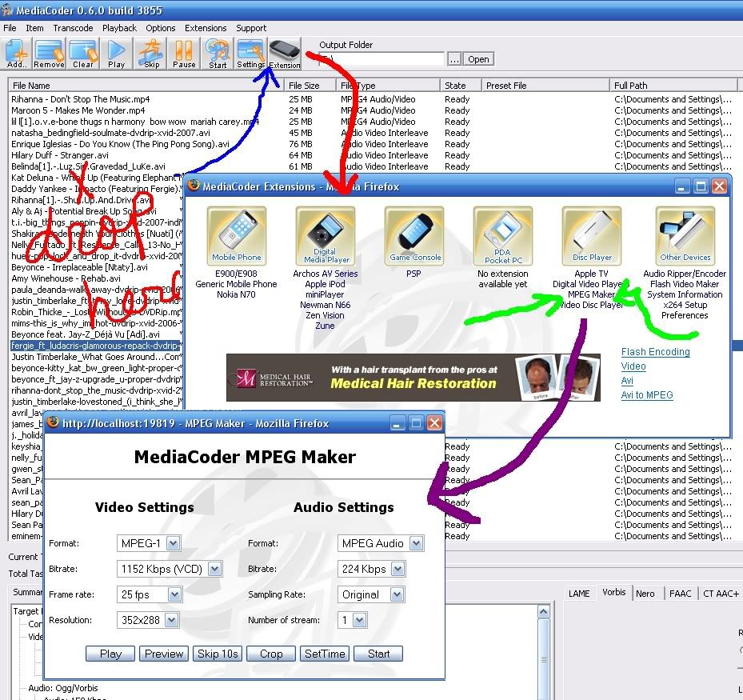The image size is (743, 700).
Task: Switch to the LAME tab
Action: (x=579, y=594)
